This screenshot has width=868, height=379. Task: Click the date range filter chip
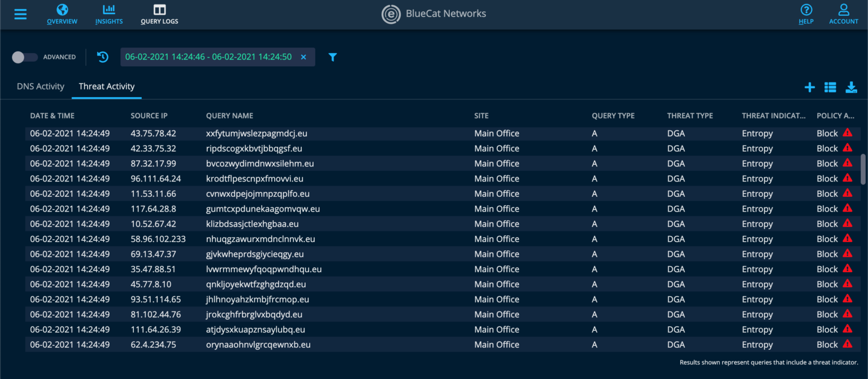tap(209, 57)
